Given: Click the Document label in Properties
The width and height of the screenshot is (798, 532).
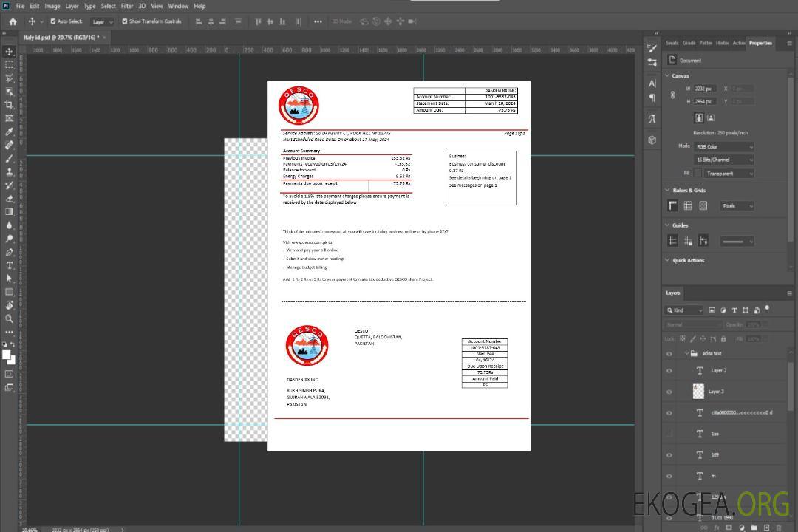Looking at the screenshot, I should [x=690, y=61].
